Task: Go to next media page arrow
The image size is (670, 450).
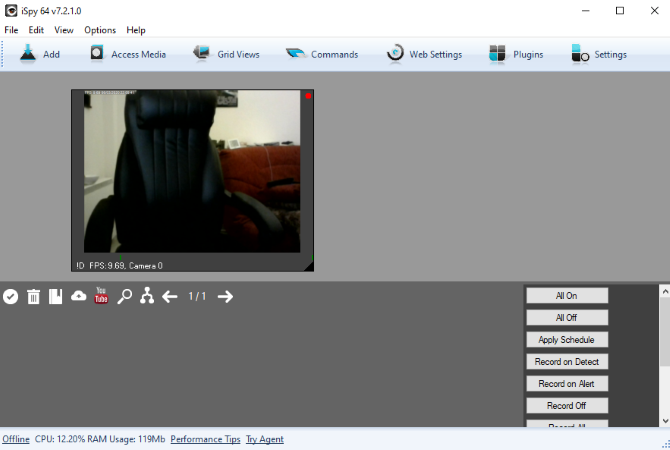Action: (x=225, y=297)
